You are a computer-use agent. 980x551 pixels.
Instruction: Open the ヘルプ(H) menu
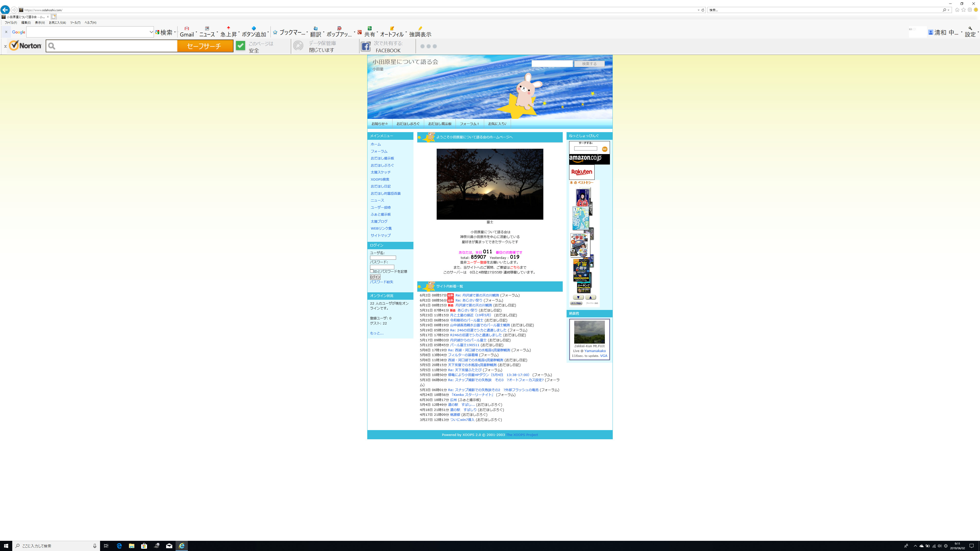[x=91, y=23]
